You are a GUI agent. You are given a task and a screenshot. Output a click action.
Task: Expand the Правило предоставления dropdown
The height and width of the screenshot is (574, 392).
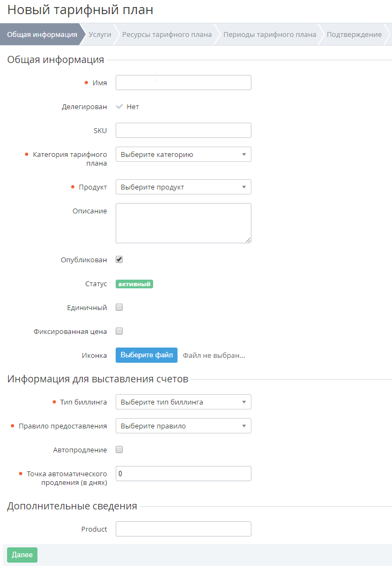click(184, 426)
